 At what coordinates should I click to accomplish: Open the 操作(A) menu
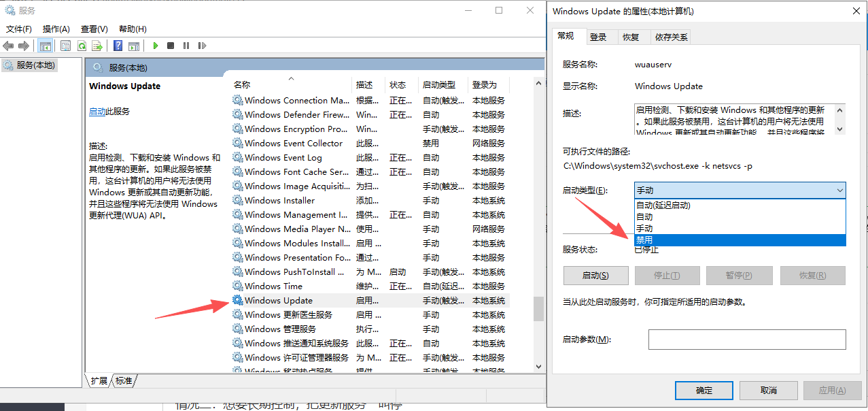click(x=56, y=29)
